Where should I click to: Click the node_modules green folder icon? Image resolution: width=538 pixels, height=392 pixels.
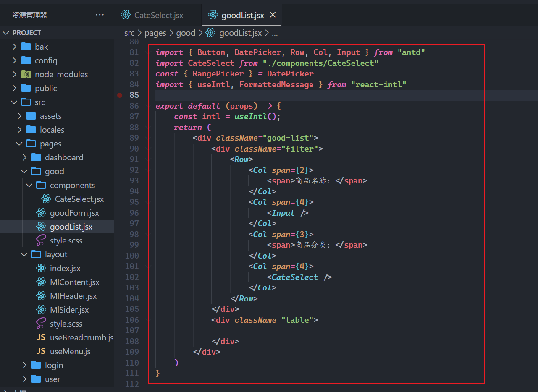(x=26, y=74)
